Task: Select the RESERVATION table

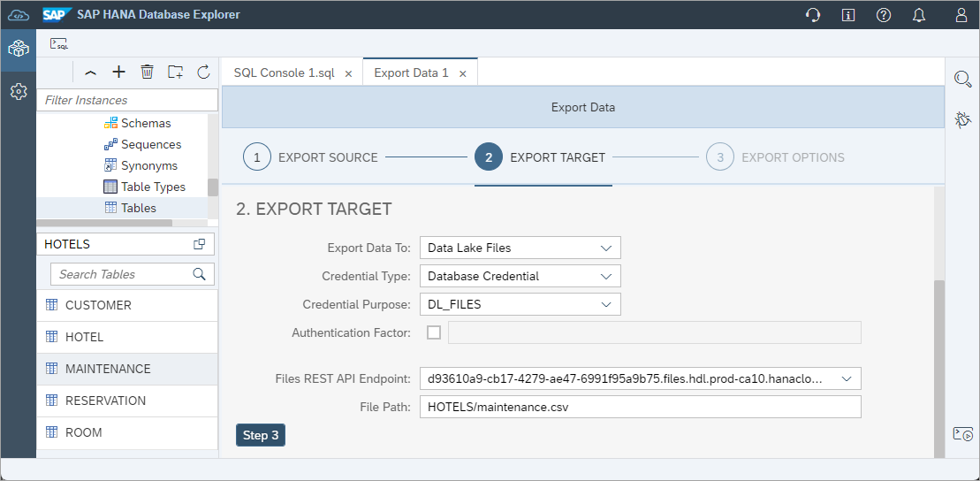Action: pyautogui.click(x=127, y=401)
